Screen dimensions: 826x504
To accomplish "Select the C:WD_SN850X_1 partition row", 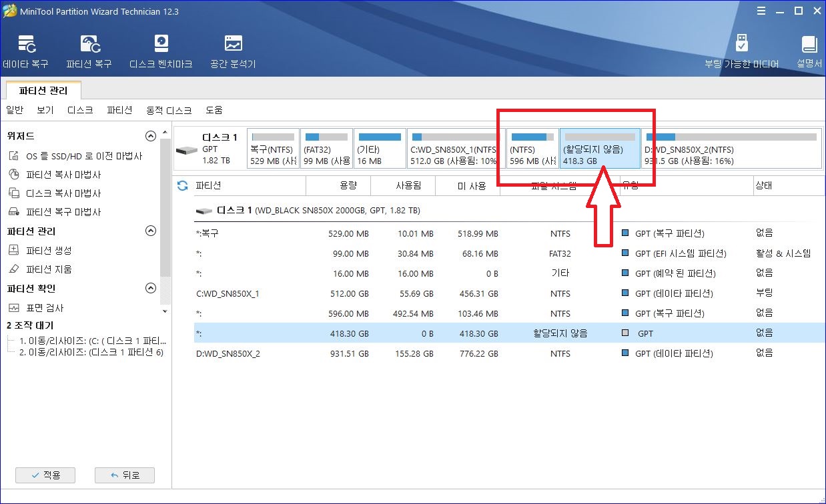I will point(510,293).
